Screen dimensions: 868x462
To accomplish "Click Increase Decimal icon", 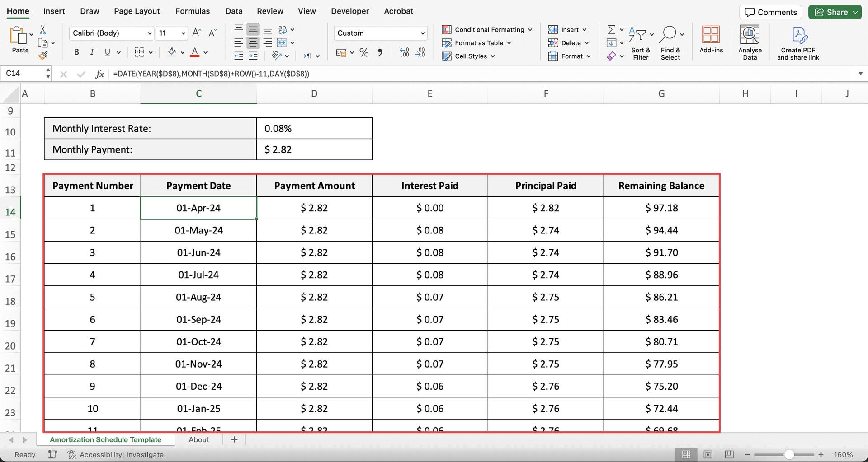I will pos(405,52).
